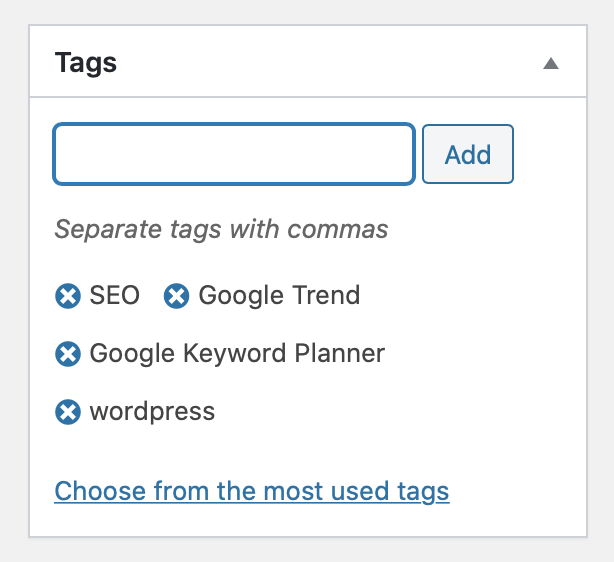Viewport: 614px width, 562px height.
Task: Click the Google Keyword Planner tag text
Action: [x=237, y=354]
